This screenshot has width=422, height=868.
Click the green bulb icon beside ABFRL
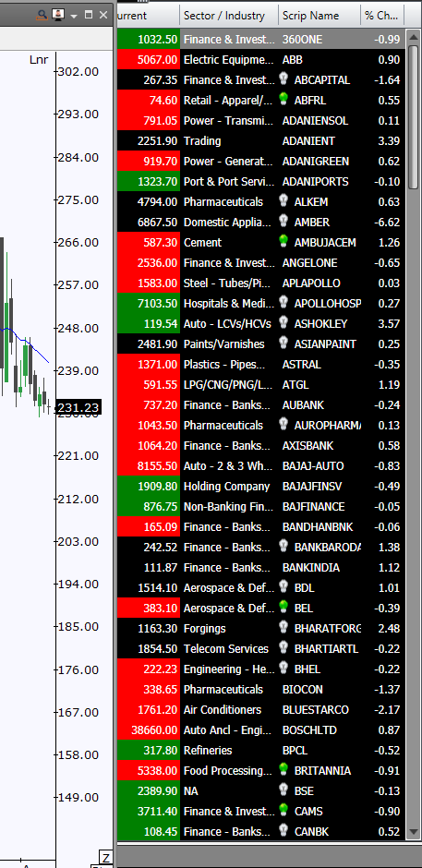(283, 100)
